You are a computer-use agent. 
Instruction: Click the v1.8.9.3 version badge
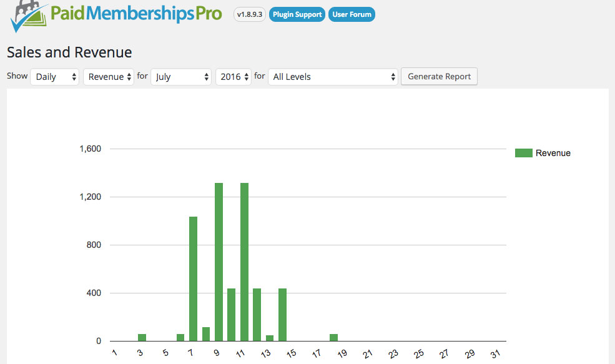click(x=249, y=14)
